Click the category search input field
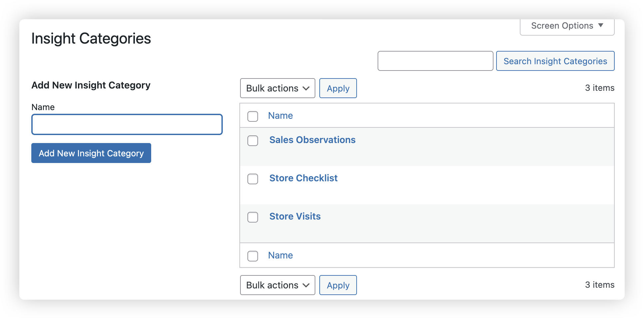The image size is (644, 319). tap(435, 61)
